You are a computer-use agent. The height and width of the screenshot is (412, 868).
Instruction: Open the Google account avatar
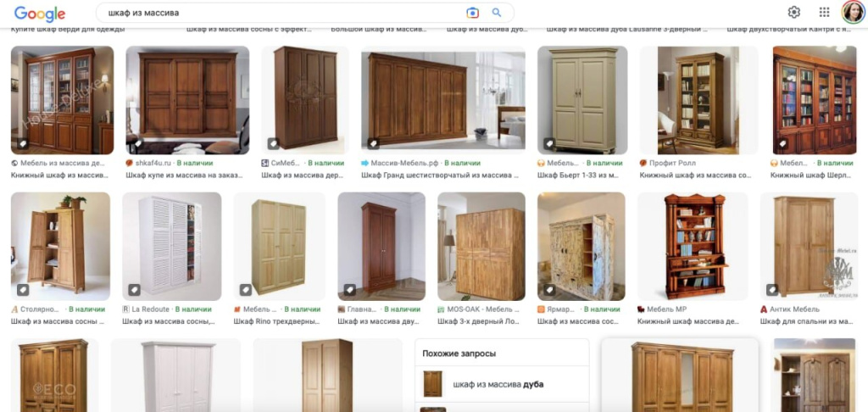(853, 12)
